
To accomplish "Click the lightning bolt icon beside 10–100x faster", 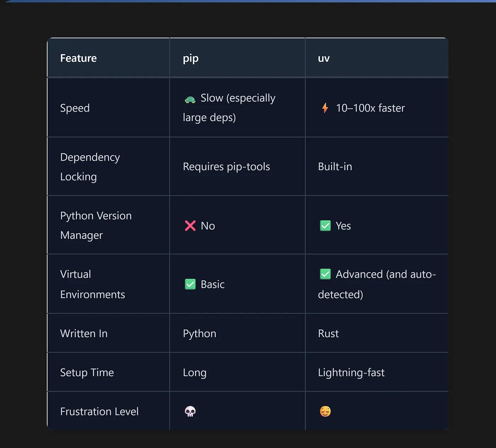I will click(325, 108).
